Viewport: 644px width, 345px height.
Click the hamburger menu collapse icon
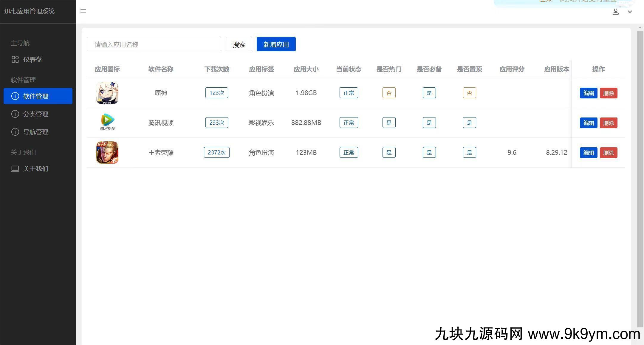[x=83, y=11]
